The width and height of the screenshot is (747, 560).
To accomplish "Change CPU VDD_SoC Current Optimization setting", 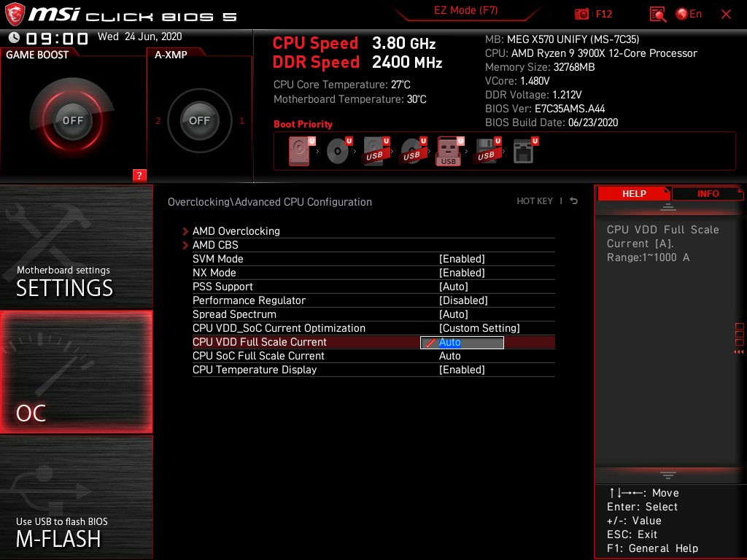I will (479, 328).
